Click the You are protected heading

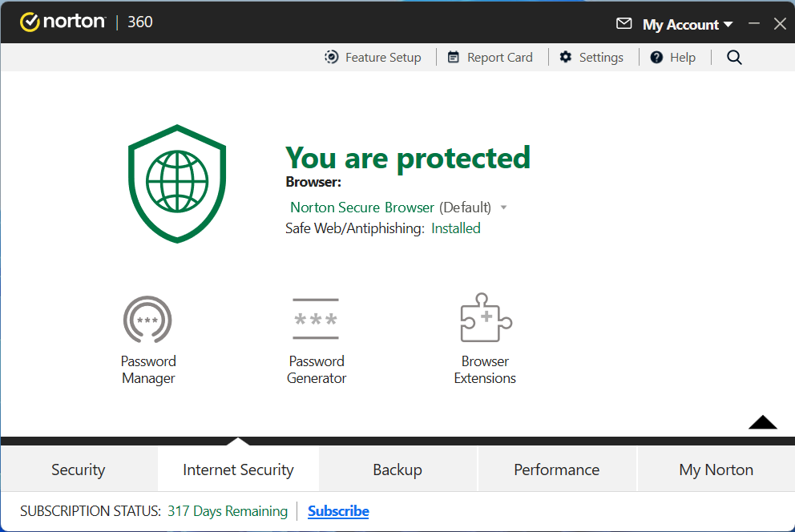408,158
